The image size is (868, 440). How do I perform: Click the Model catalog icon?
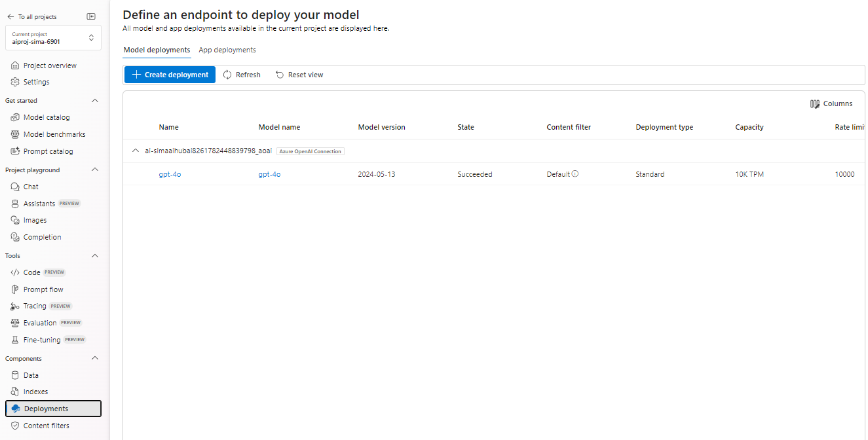[x=15, y=117]
